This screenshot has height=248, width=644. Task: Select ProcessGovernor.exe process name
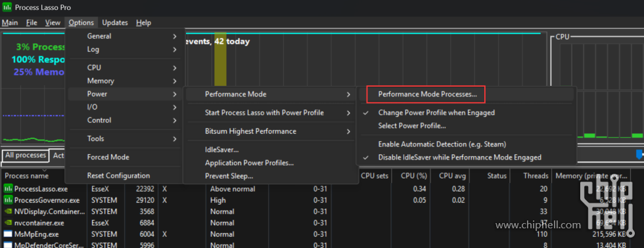(47, 201)
